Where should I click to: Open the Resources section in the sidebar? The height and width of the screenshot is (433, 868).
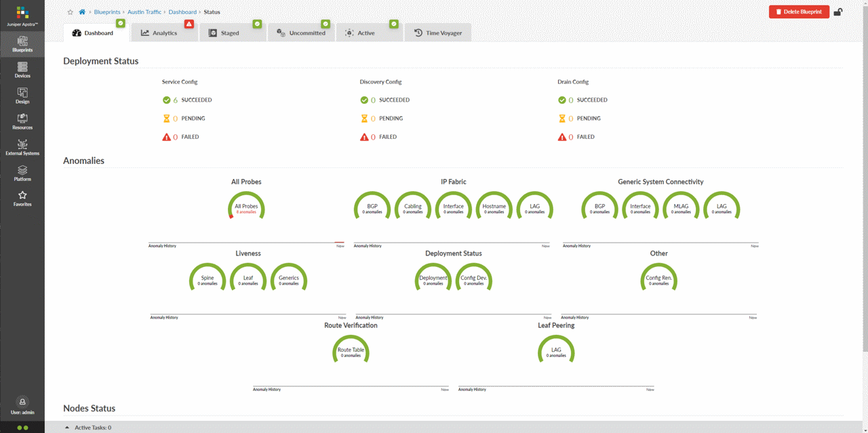(x=22, y=123)
